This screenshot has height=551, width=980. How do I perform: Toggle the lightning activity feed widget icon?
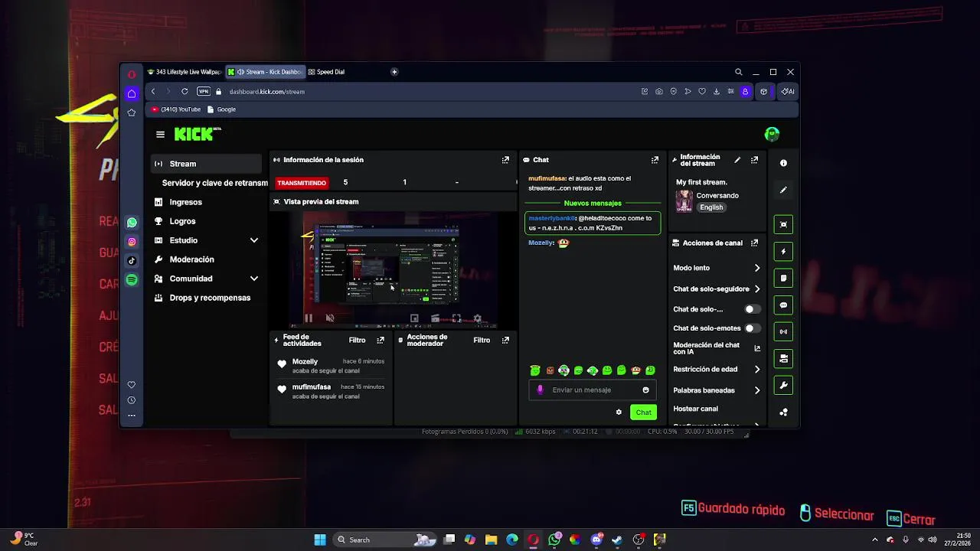coord(783,252)
